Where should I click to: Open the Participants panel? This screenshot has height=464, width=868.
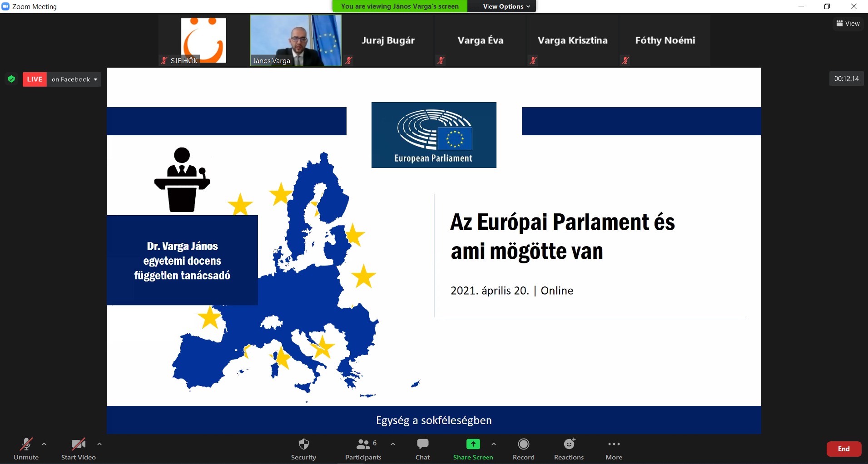point(363,449)
